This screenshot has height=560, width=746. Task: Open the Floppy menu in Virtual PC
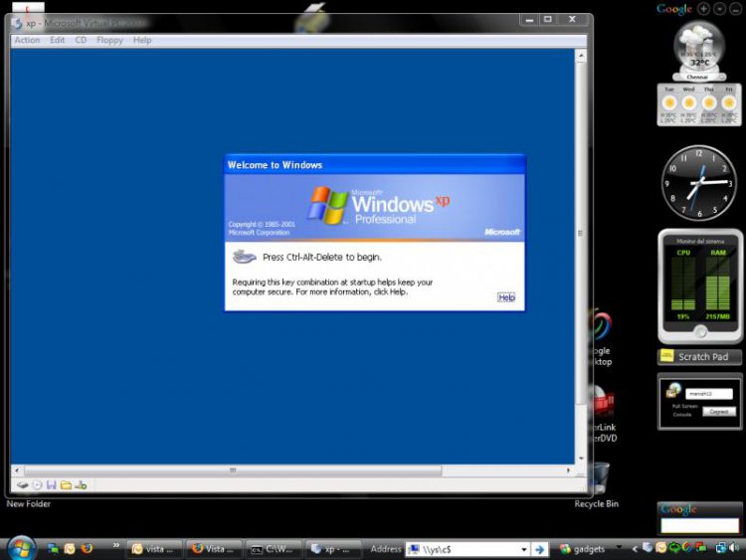tap(109, 40)
